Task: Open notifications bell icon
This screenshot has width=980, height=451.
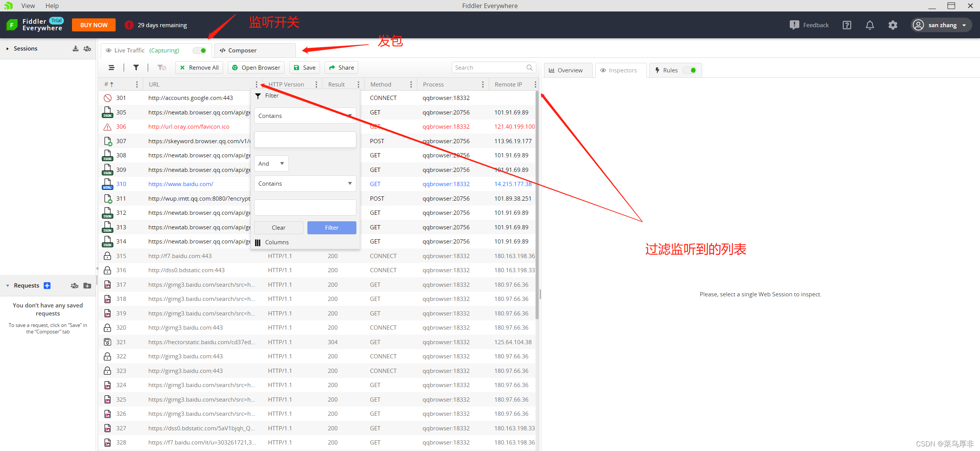Action: click(x=870, y=25)
